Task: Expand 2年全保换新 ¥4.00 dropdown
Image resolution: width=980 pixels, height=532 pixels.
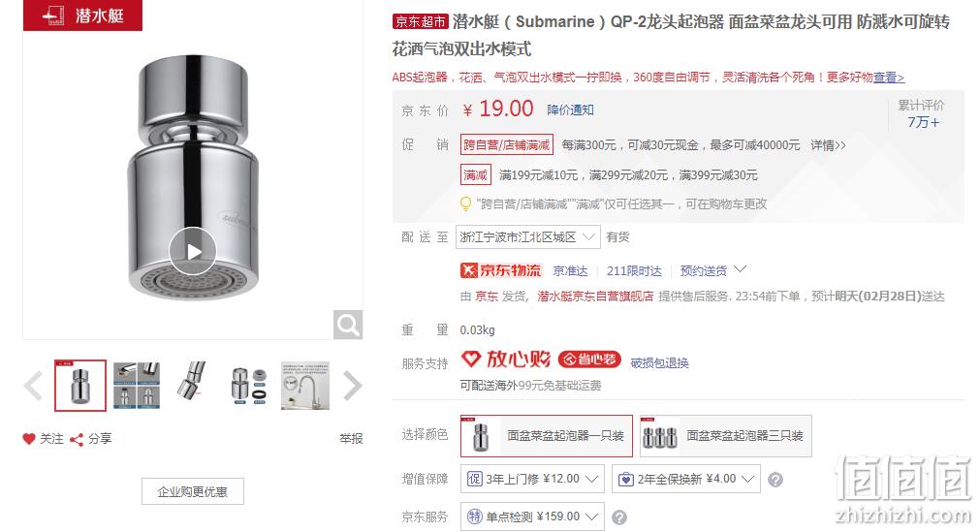Action: [686, 479]
